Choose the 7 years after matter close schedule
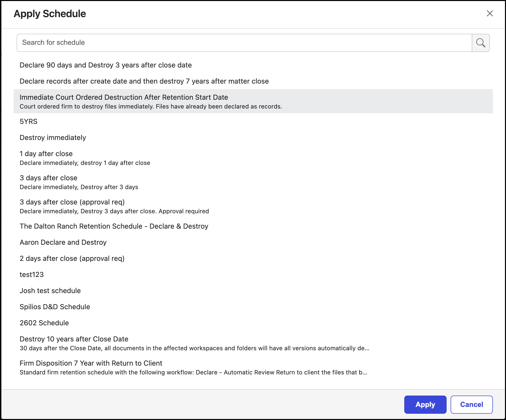The width and height of the screenshot is (506, 420). click(x=144, y=81)
